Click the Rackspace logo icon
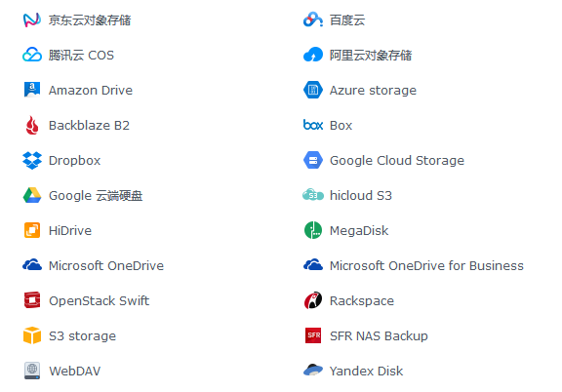The image size is (562, 392). (x=313, y=300)
